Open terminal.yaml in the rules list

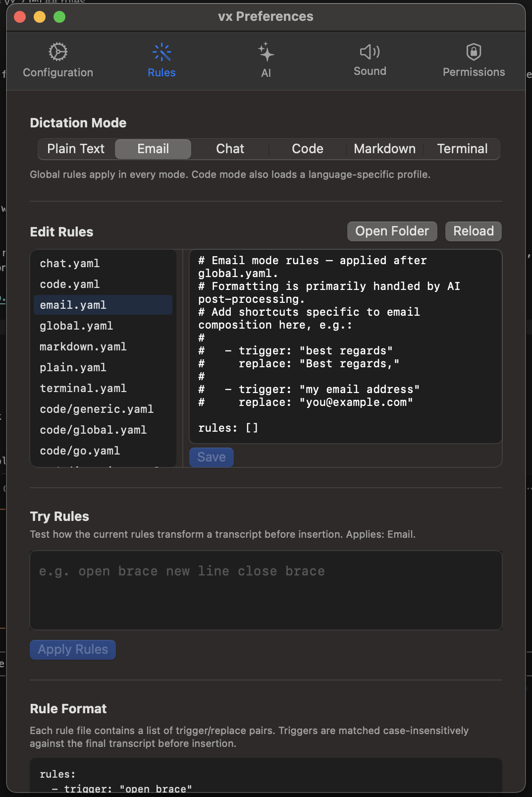click(x=83, y=389)
